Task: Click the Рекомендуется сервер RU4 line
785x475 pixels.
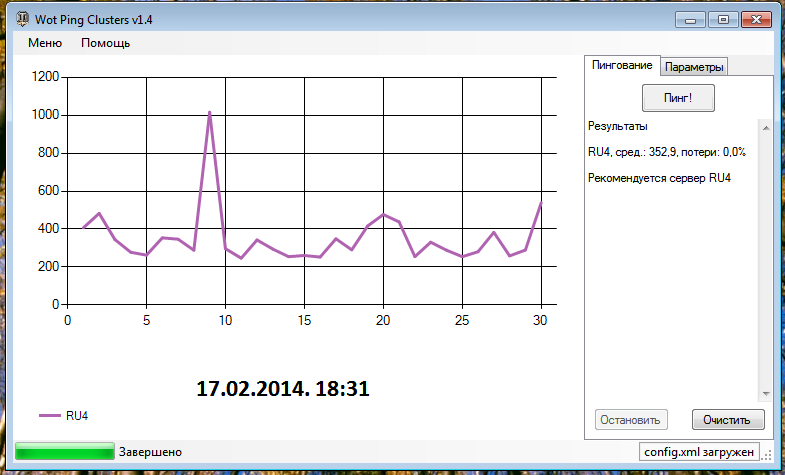Action: coord(659,178)
